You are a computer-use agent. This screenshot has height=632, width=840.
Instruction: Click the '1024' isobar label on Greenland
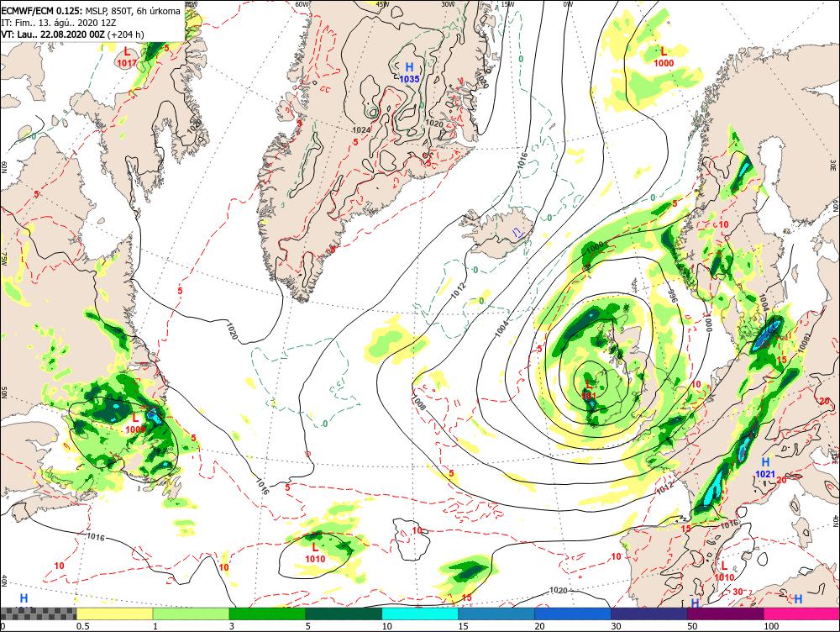pyautogui.click(x=361, y=130)
